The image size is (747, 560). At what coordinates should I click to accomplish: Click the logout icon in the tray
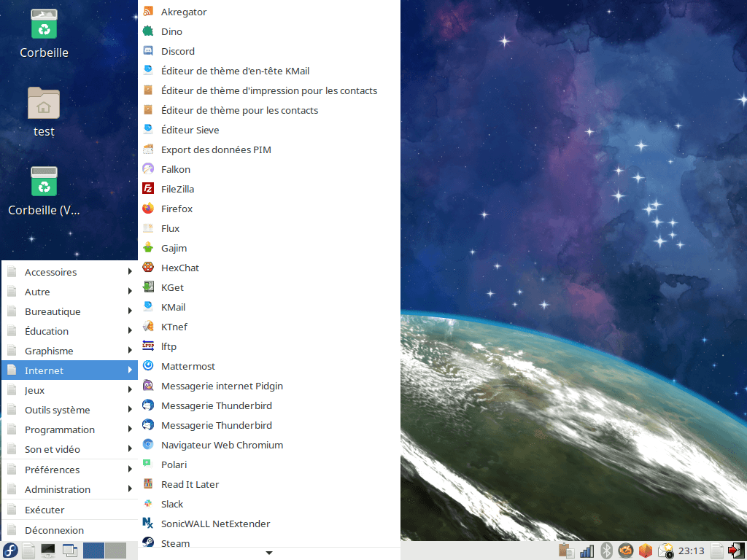click(737, 551)
